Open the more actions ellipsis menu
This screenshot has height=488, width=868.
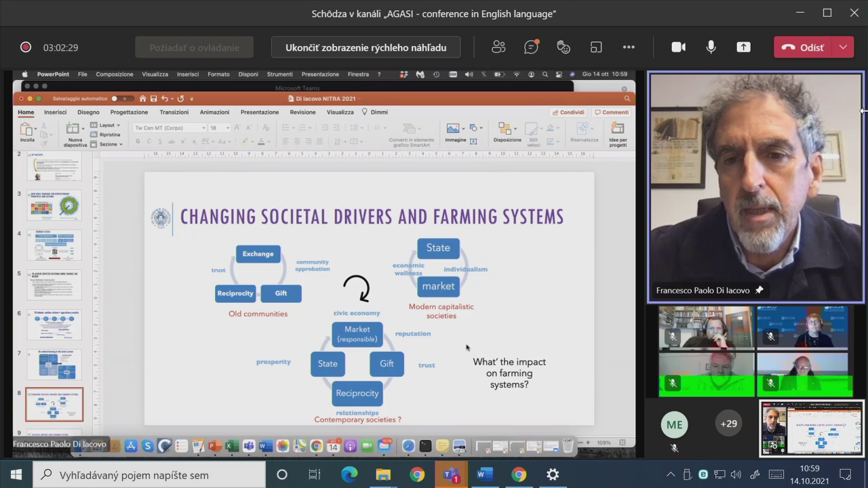coord(629,47)
